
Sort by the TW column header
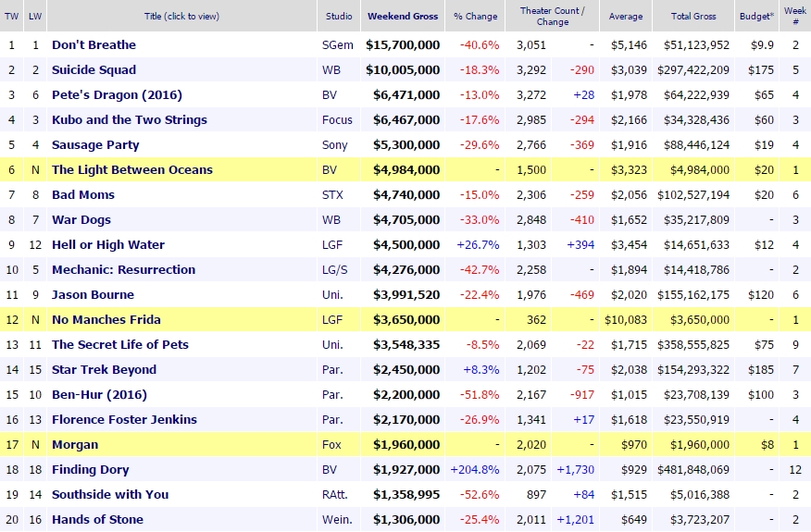pyautogui.click(x=11, y=16)
